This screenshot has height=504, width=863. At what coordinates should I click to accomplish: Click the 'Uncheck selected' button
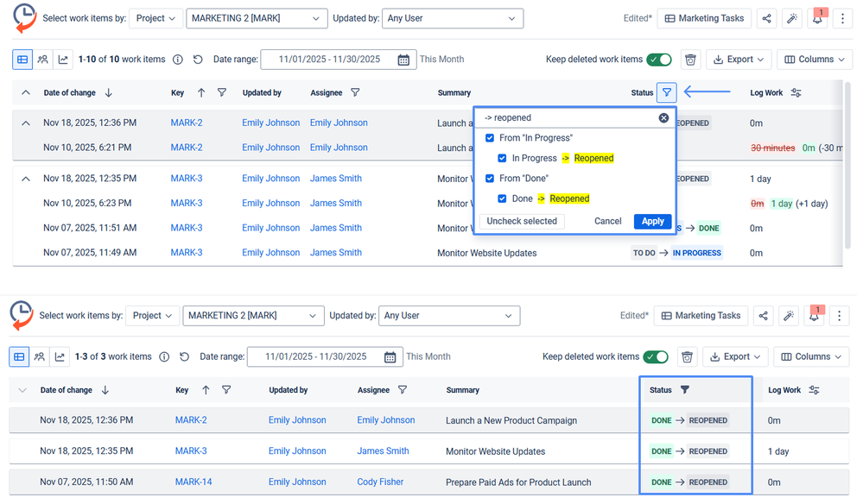click(x=522, y=221)
